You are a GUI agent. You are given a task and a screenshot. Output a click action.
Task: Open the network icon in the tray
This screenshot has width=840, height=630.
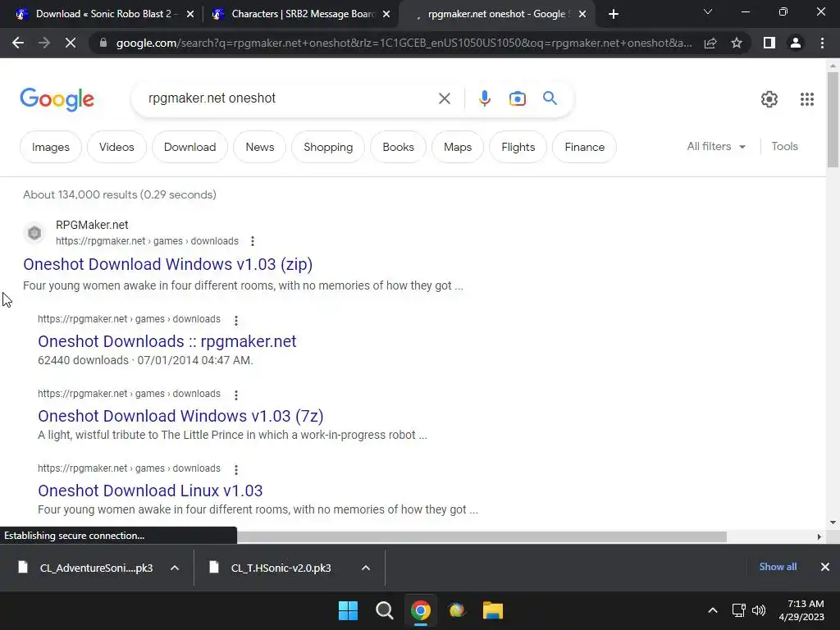[739, 610]
